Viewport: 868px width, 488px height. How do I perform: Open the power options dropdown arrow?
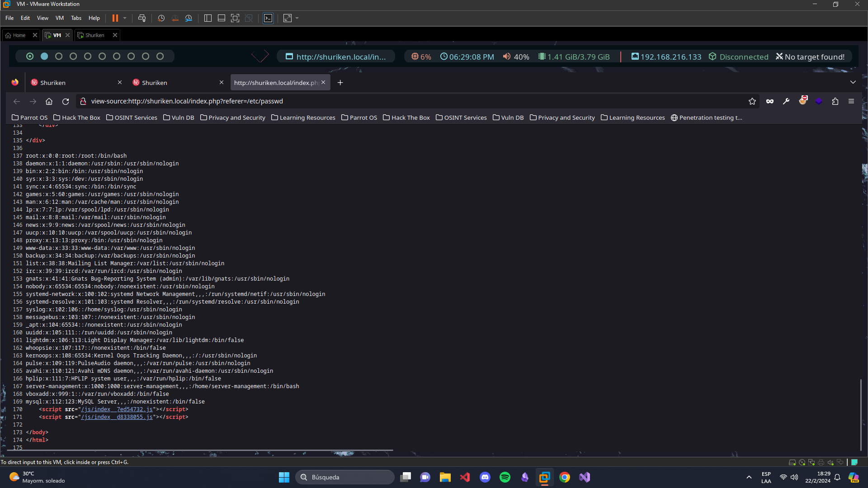tap(125, 18)
